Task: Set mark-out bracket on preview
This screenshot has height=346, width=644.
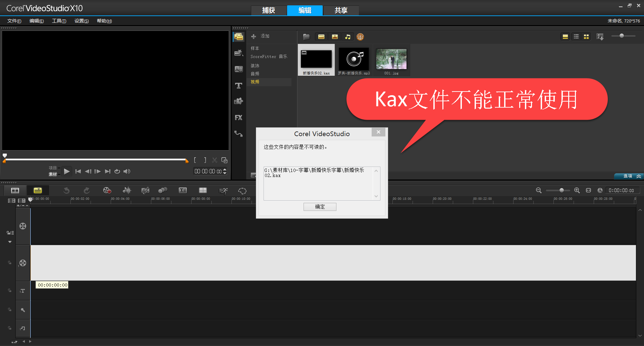Action: click(x=205, y=160)
